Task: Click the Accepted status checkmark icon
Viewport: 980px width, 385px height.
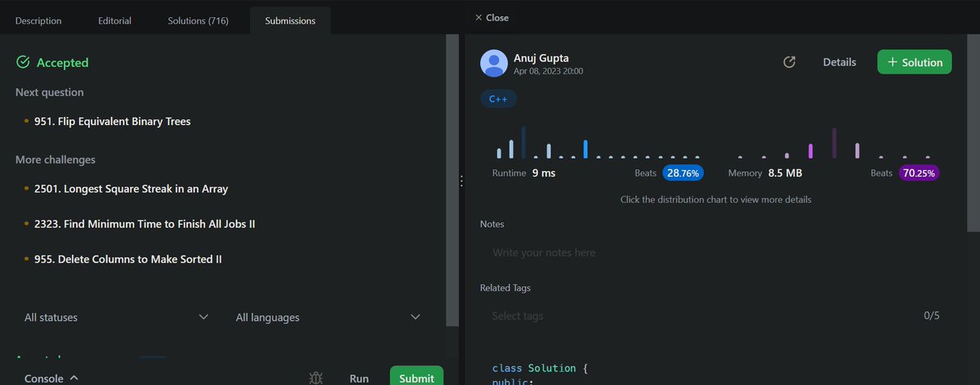Action: tap(23, 62)
